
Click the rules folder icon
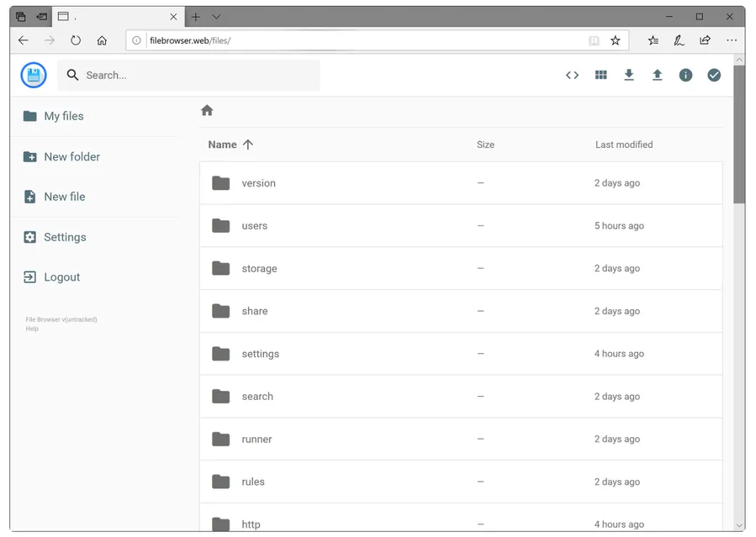coord(221,482)
